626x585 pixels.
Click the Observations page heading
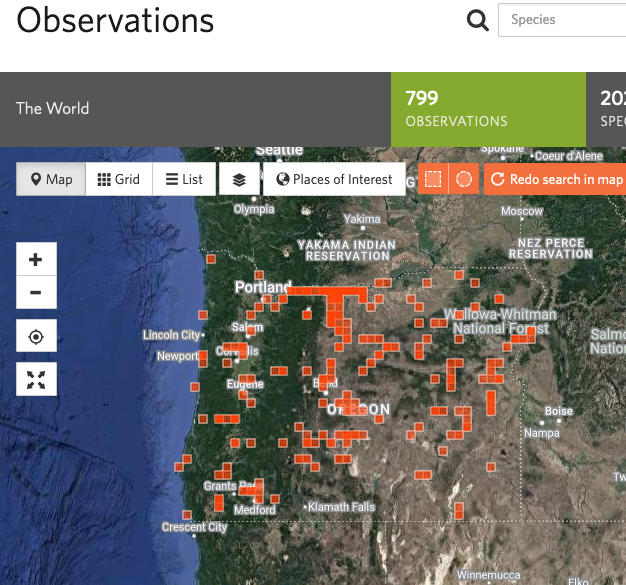coord(115,20)
